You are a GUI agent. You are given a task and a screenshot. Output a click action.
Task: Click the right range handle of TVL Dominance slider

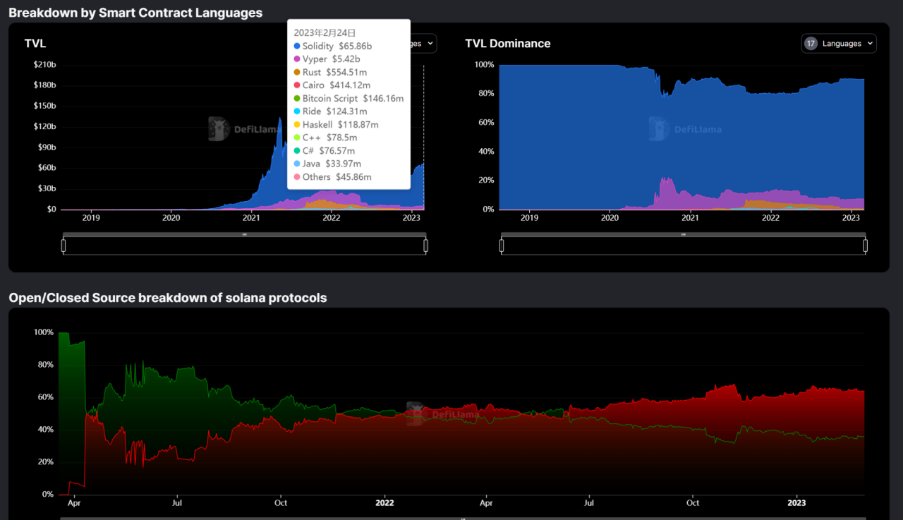coord(865,246)
